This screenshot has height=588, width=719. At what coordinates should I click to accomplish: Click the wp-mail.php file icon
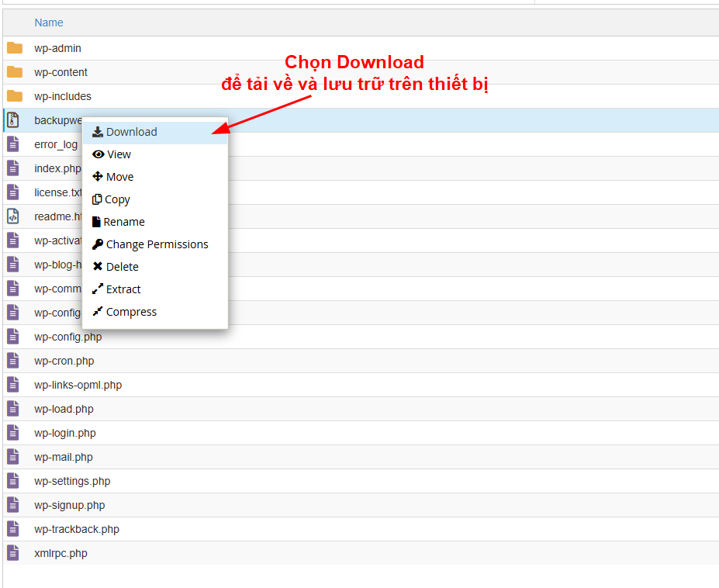pos(13,457)
